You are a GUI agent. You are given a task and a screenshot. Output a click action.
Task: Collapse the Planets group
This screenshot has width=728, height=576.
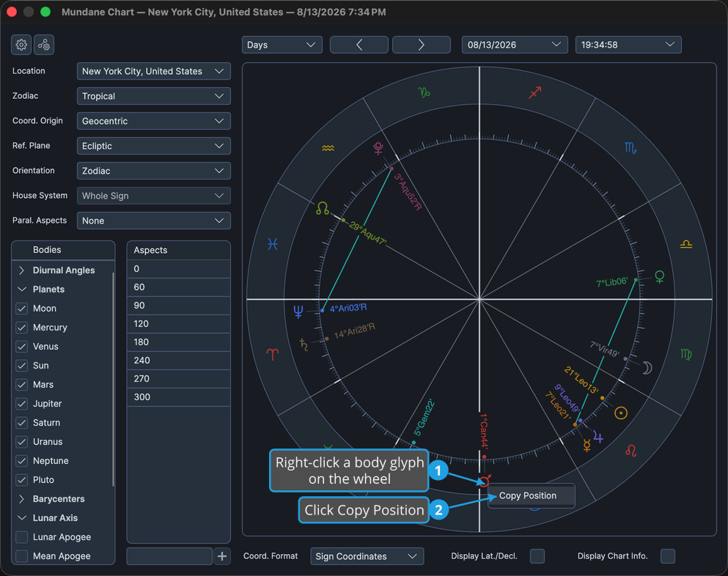pyautogui.click(x=21, y=289)
